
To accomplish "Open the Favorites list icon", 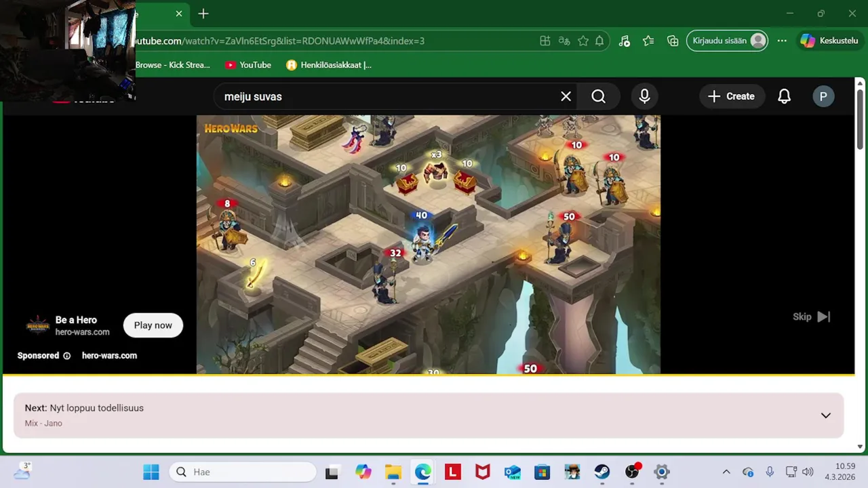I will coord(648,41).
